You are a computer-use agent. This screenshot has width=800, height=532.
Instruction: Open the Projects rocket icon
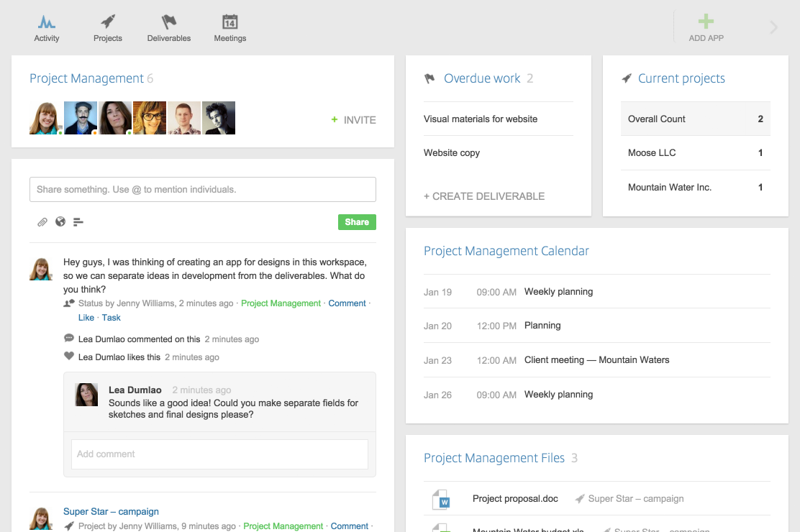[x=108, y=22]
